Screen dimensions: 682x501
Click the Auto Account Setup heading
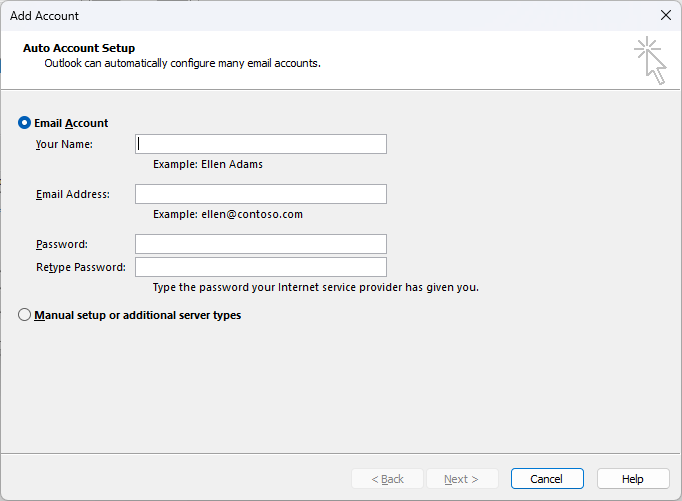pos(79,48)
